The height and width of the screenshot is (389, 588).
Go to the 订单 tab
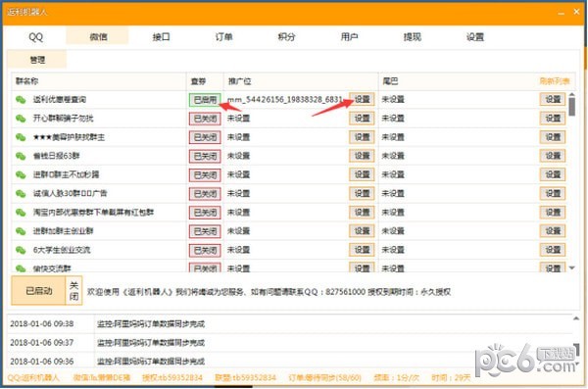[x=223, y=37]
